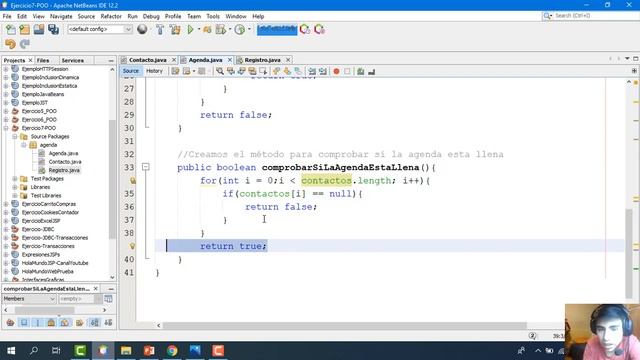Click the Undo arrow icon
This screenshot has height=360, width=640.
(x=10, y=44)
